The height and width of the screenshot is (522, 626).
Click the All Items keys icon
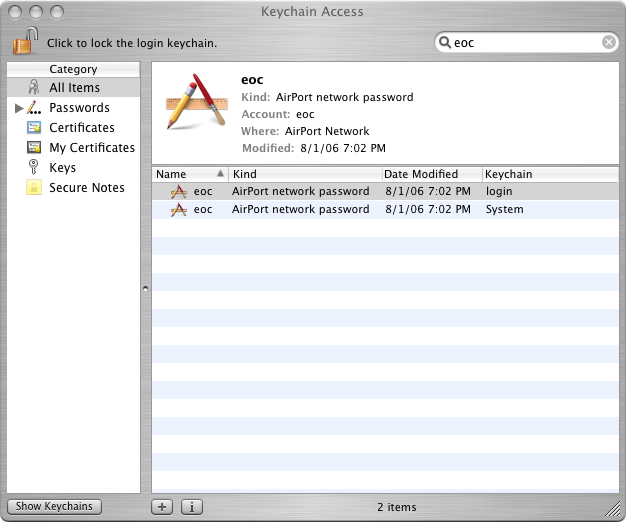[34, 87]
